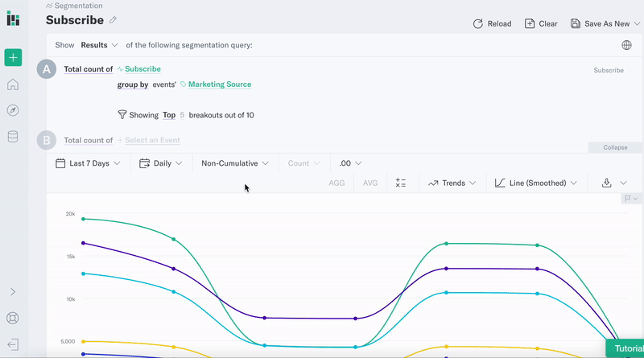Image resolution: width=644 pixels, height=358 pixels.
Task: Click the calendar icon beside Daily
Action: click(x=144, y=163)
